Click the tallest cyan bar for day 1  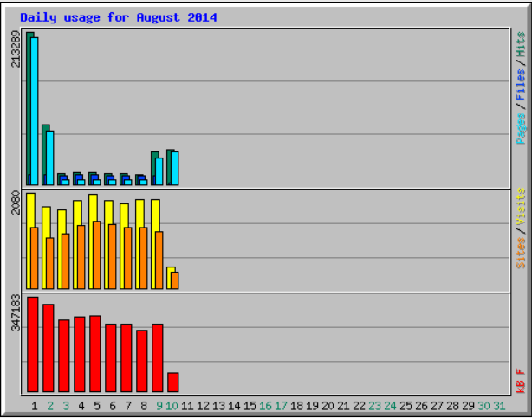click(35, 113)
